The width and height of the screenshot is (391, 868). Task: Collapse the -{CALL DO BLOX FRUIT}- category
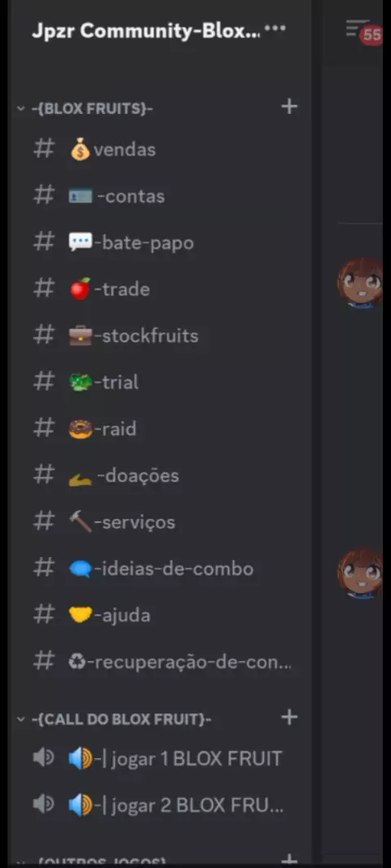point(115,719)
